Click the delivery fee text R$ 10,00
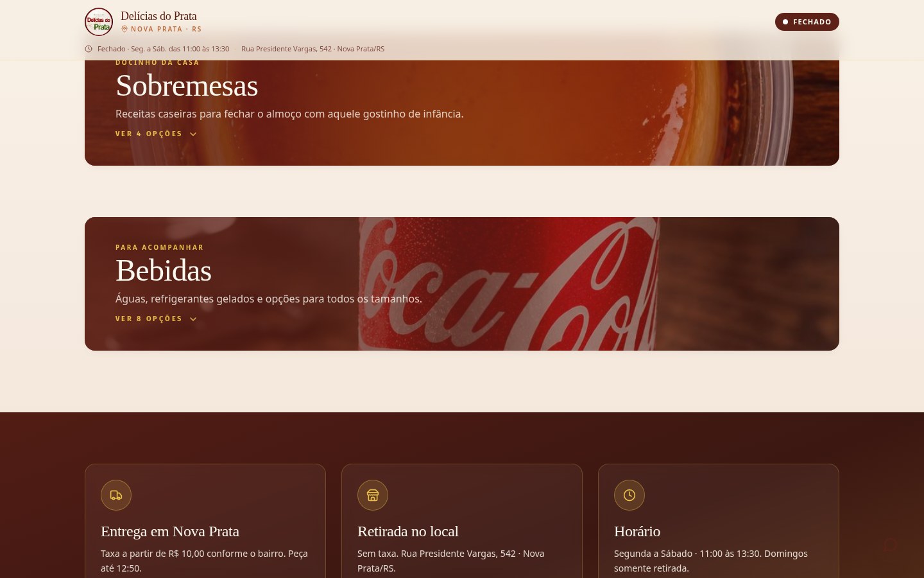 point(204,561)
